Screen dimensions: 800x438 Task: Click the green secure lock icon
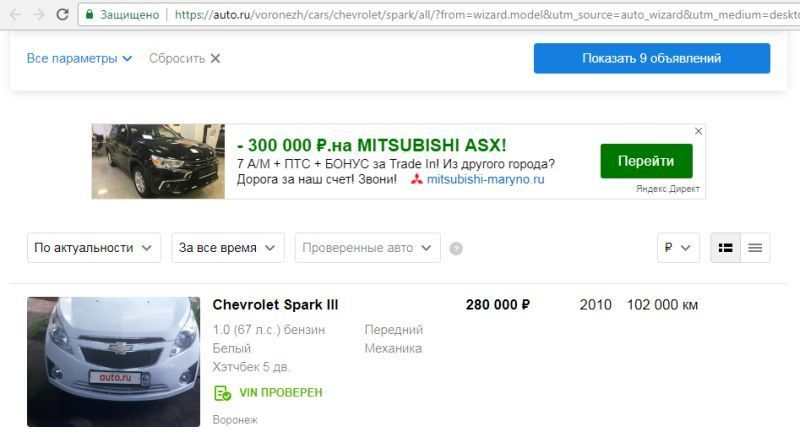[89, 14]
